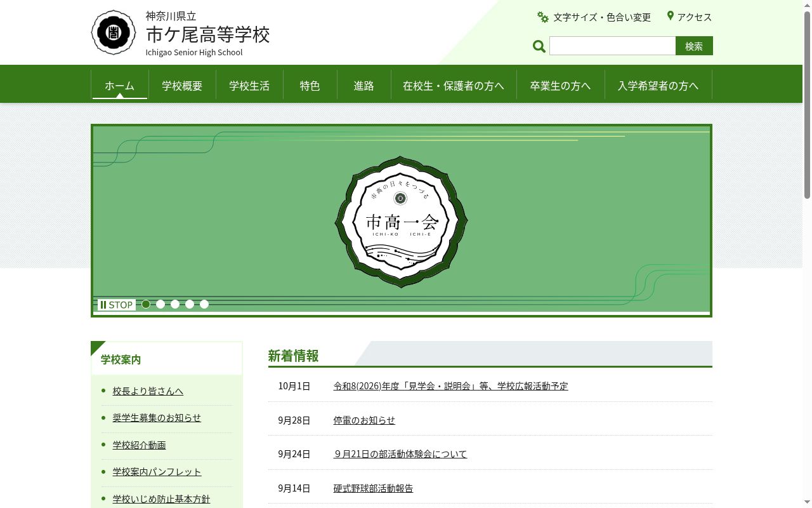Screen dimensions: 812x508
Task: Click the 新着情報 section heading
Action: point(293,356)
